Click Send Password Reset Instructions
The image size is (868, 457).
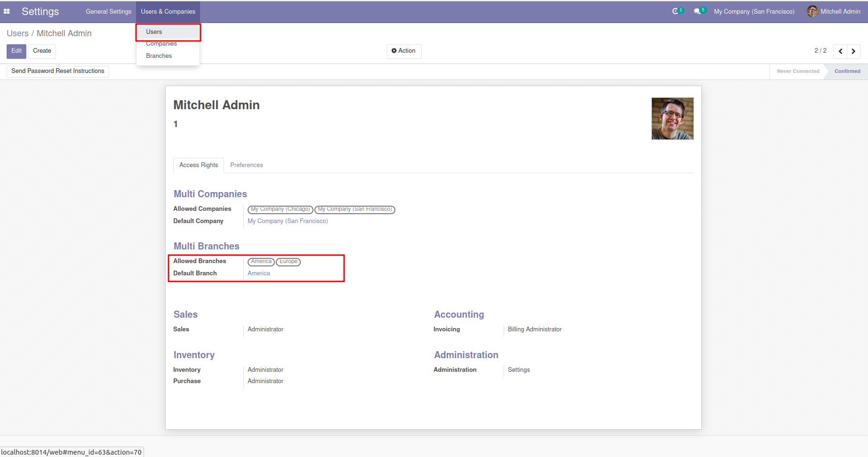(x=58, y=71)
